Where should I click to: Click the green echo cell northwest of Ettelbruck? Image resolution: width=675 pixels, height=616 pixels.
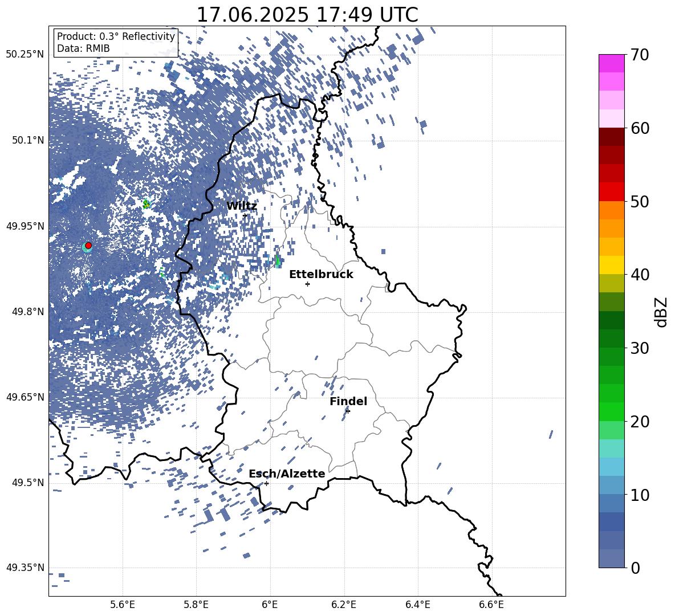[x=278, y=260]
